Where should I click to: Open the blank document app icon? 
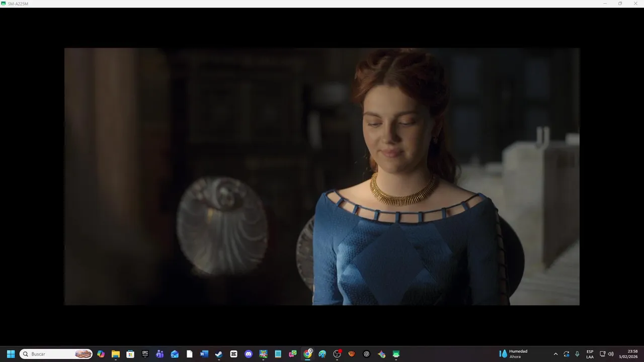coord(189,354)
